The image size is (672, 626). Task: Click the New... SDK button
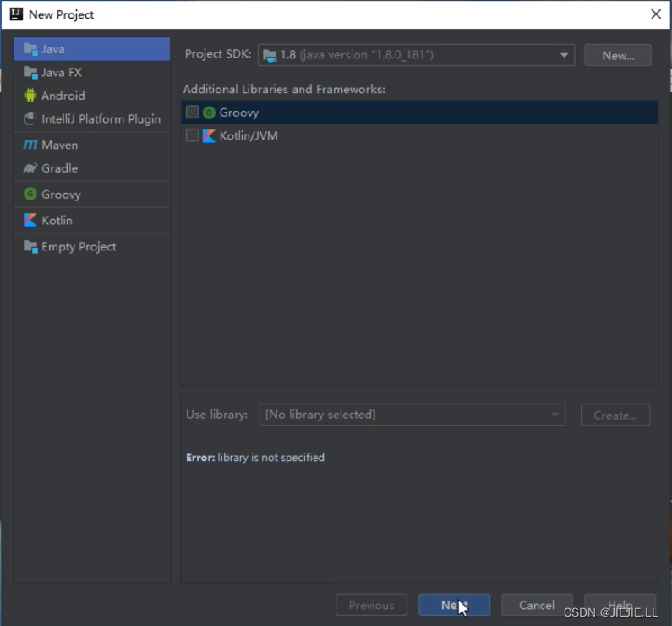point(618,55)
